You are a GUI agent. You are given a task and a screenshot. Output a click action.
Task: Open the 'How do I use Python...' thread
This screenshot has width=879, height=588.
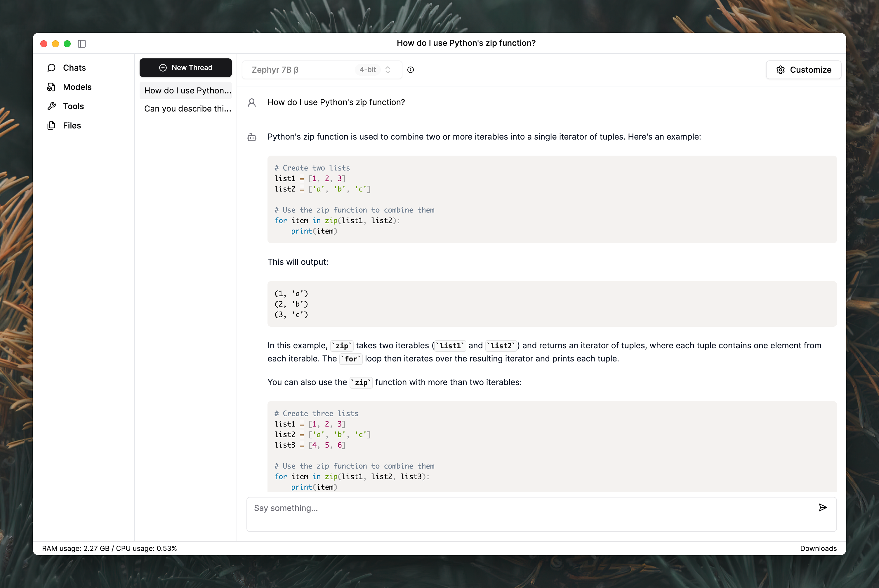coord(187,91)
